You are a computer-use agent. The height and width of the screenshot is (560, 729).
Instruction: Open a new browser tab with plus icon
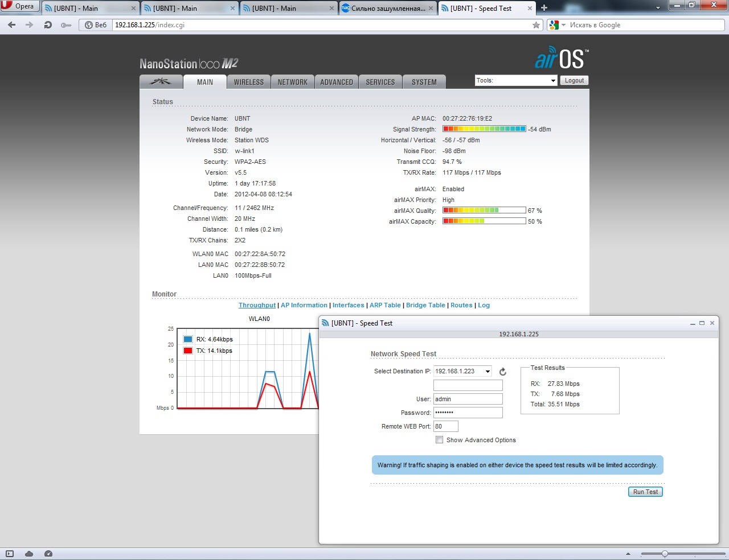coord(544,8)
